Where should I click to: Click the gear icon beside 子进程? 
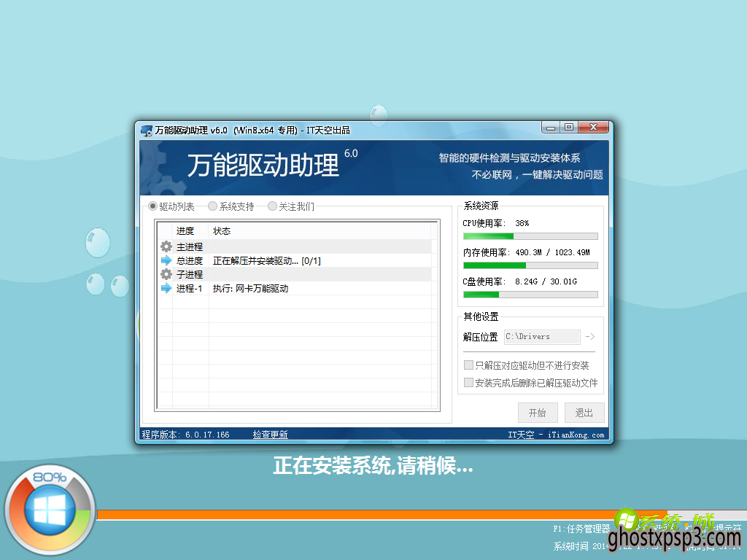click(x=166, y=274)
